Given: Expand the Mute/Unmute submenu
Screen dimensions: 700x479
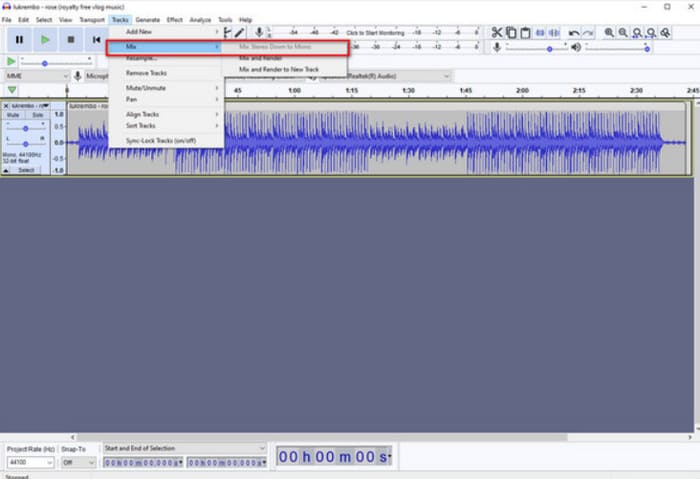Looking at the screenshot, I should tap(166, 88).
